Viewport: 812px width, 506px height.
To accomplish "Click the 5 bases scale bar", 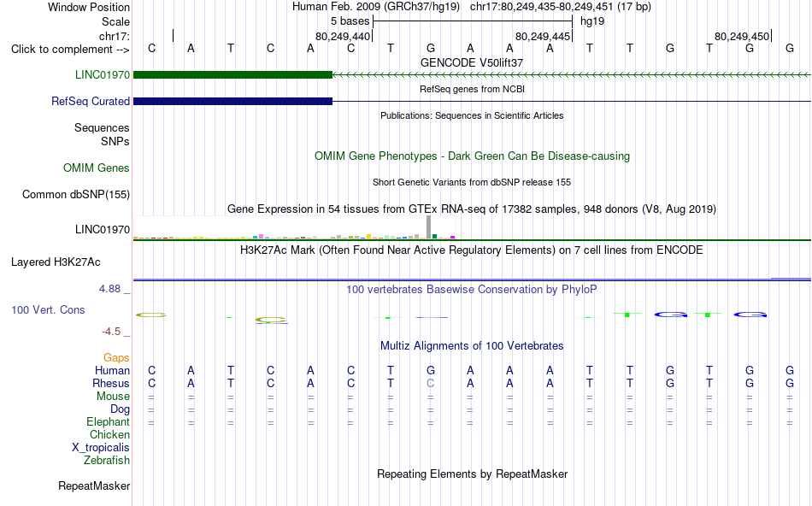I will point(473,21).
